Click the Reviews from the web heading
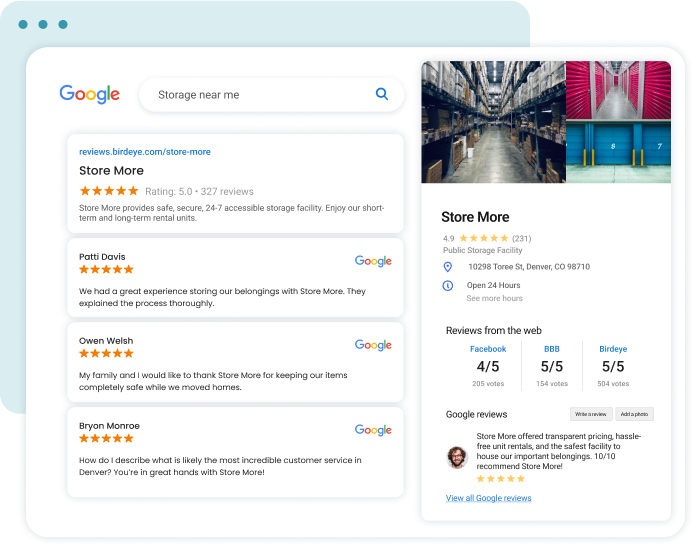Viewport: 695px width, 548px height. tap(494, 330)
